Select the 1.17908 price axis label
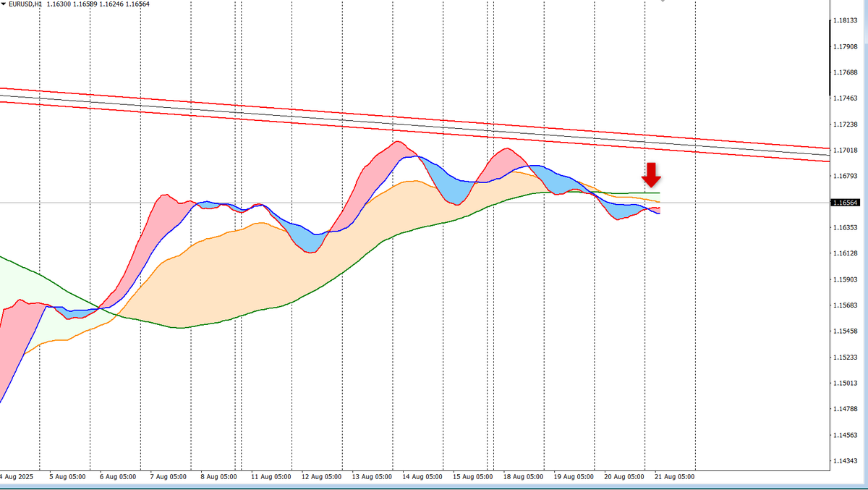This screenshot has width=868, height=490. click(x=845, y=47)
